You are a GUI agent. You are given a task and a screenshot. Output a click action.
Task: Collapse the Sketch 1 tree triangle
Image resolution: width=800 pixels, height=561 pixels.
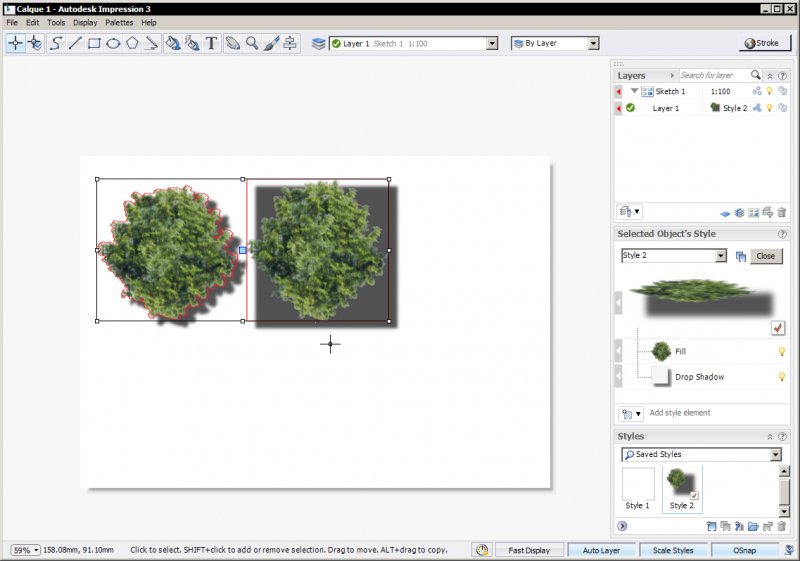tap(634, 91)
